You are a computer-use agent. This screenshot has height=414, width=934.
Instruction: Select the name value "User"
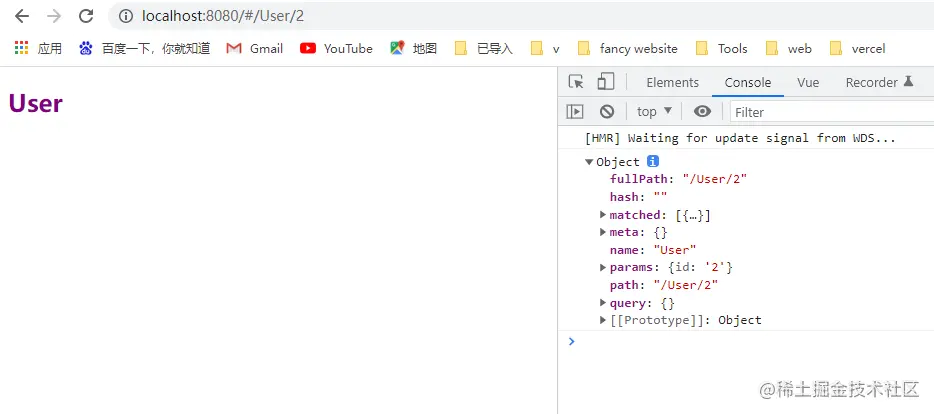click(675, 250)
